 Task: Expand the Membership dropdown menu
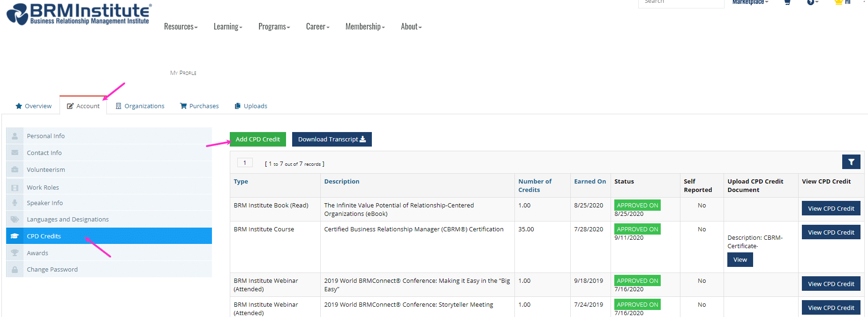pos(365,27)
